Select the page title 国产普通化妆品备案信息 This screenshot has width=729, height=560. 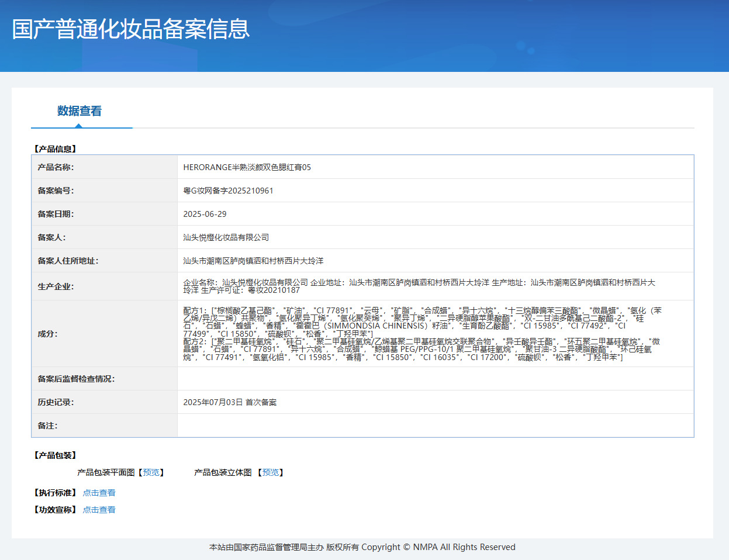(x=131, y=29)
